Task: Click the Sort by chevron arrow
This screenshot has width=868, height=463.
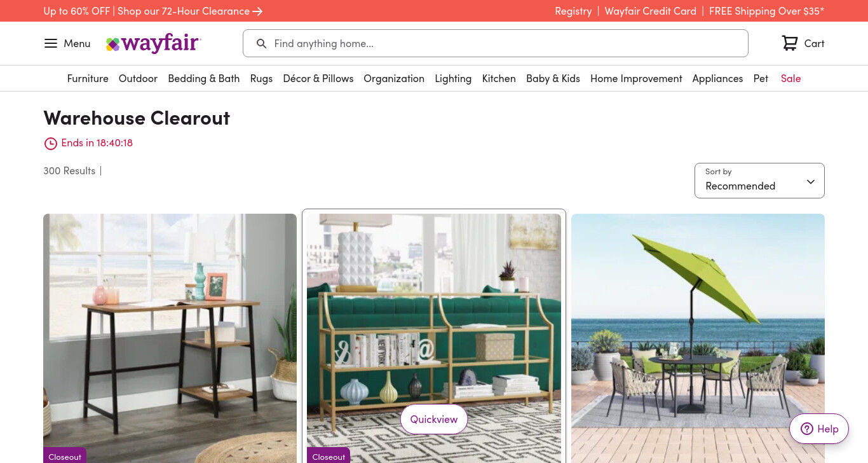Action: 811,182
